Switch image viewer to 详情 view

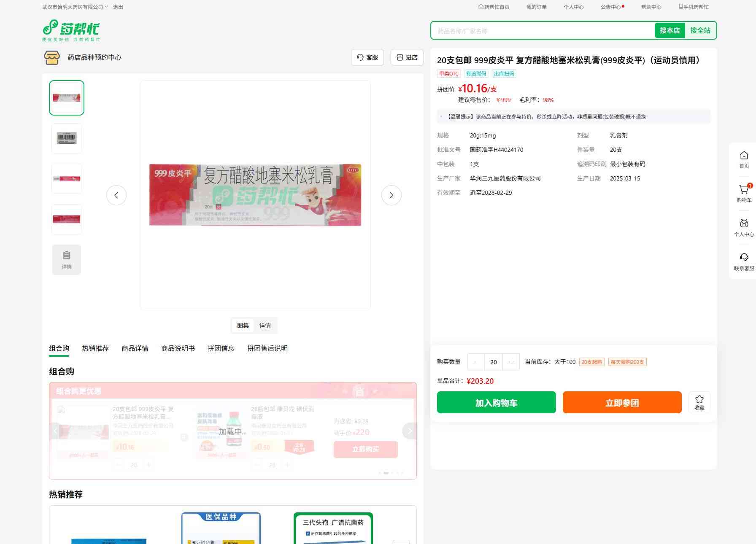265,326
